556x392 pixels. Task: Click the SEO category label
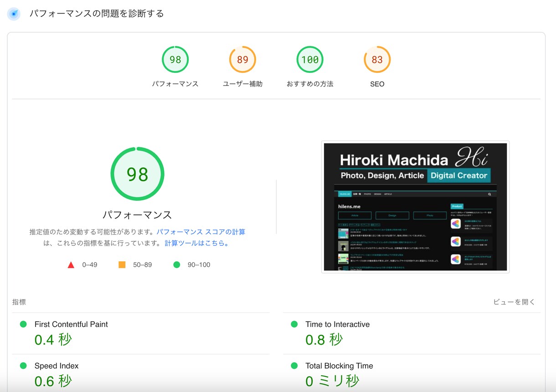(377, 84)
